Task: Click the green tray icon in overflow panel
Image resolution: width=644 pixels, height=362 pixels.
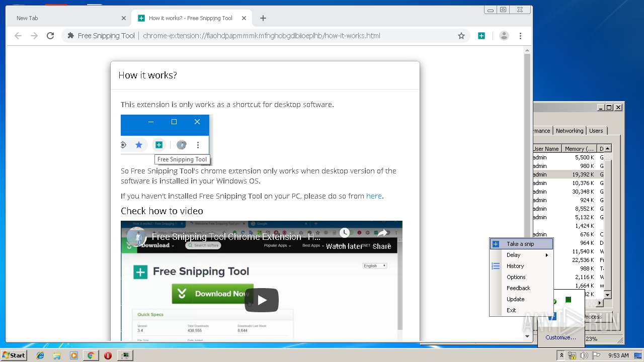Action: (x=568, y=300)
